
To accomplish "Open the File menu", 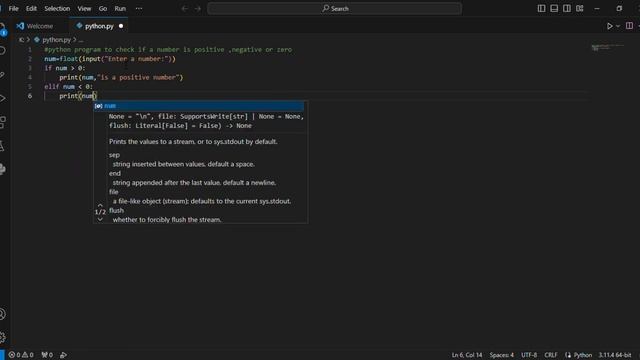I will pos(13,8).
